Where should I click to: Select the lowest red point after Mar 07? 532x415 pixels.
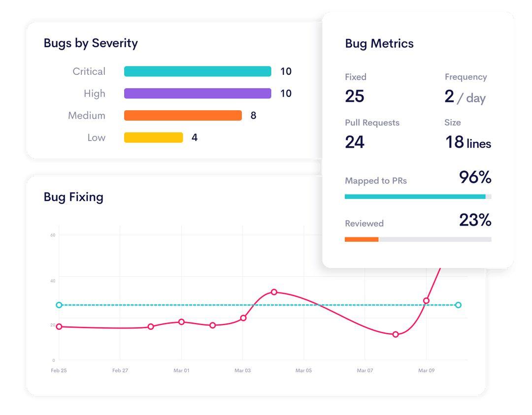pos(396,335)
